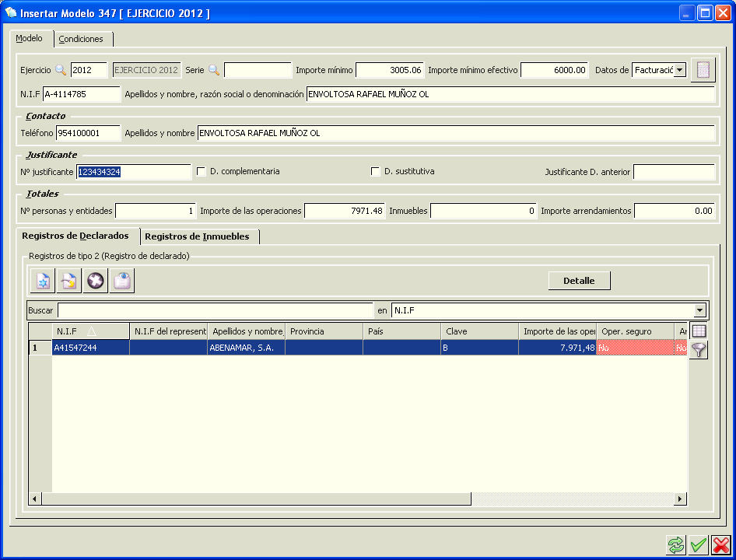Click the empty Serie input field
Image resolution: width=736 pixels, height=560 pixels.
click(x=258, y=70)
